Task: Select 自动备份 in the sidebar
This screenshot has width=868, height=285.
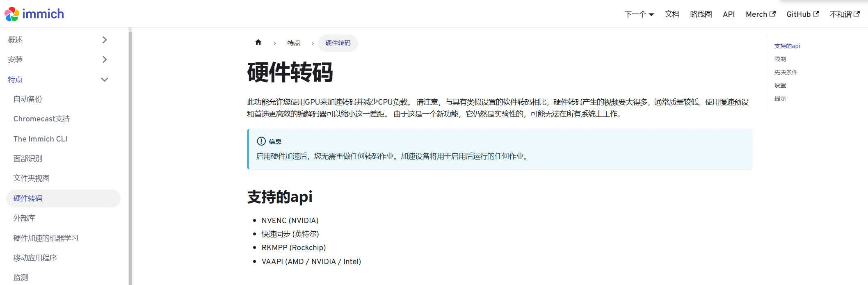Action: (28, 99)
